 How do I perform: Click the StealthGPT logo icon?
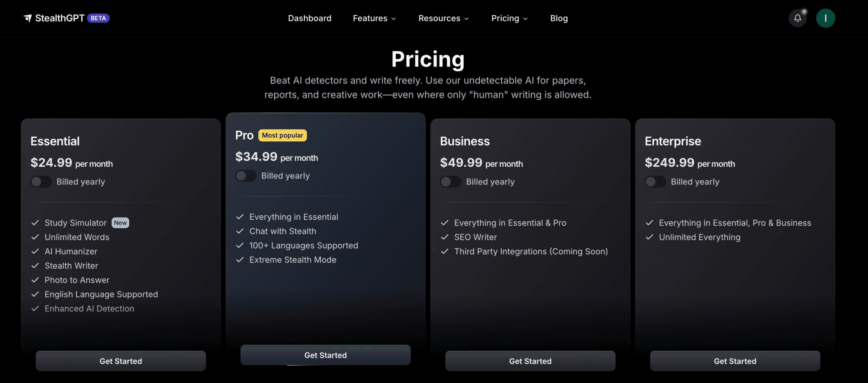[28, 18]
